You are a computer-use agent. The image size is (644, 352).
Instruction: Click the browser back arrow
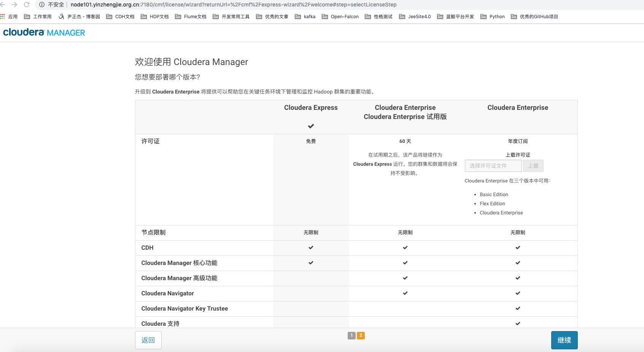3,5
